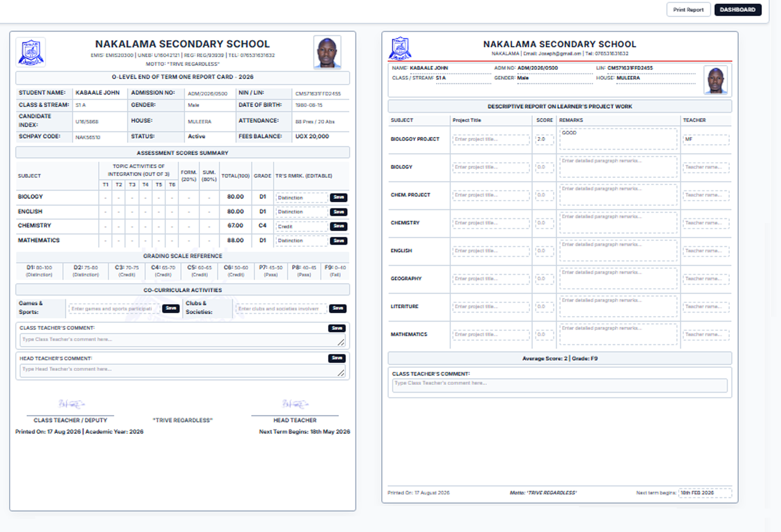Edit the Biology Project score of 2.0

pos(545,140)
